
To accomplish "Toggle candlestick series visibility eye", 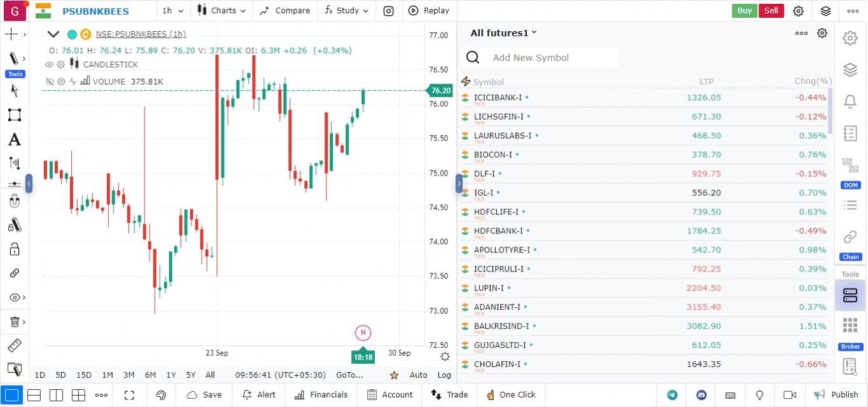I will [50, 64].
